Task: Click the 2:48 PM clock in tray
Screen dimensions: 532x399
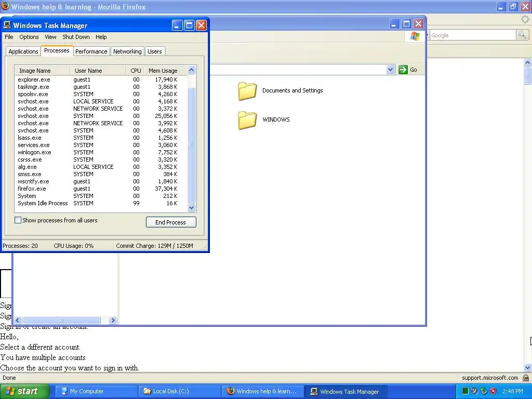Action: (513, 391)
